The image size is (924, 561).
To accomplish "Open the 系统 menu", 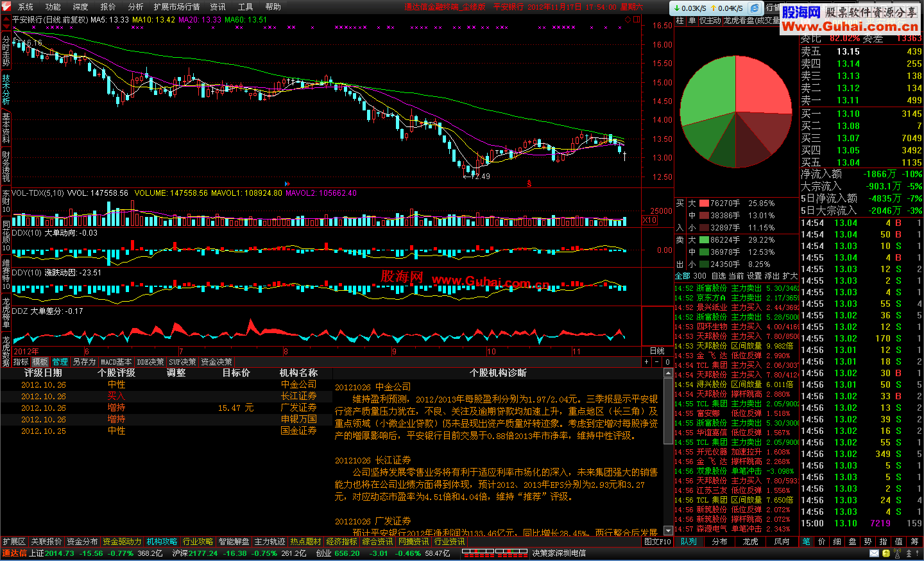I will (x=25, y=7).
